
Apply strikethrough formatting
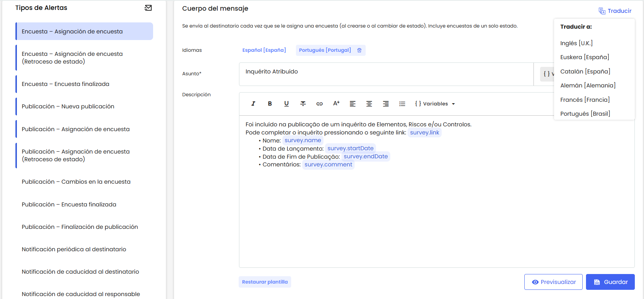[303, 104]
